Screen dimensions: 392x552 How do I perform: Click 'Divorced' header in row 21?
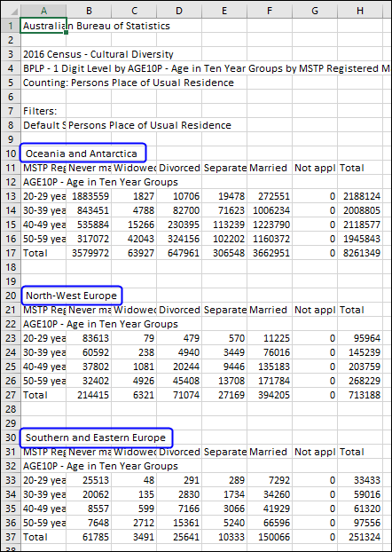[179, 310]
